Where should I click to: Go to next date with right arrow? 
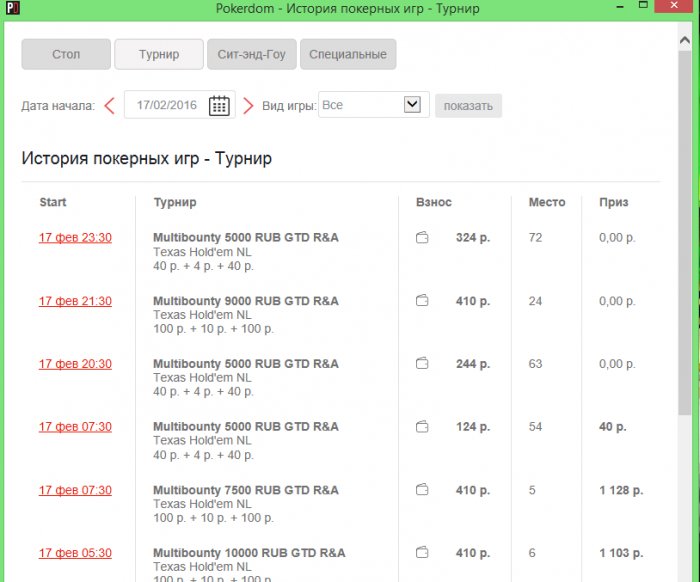click(248, 105)
